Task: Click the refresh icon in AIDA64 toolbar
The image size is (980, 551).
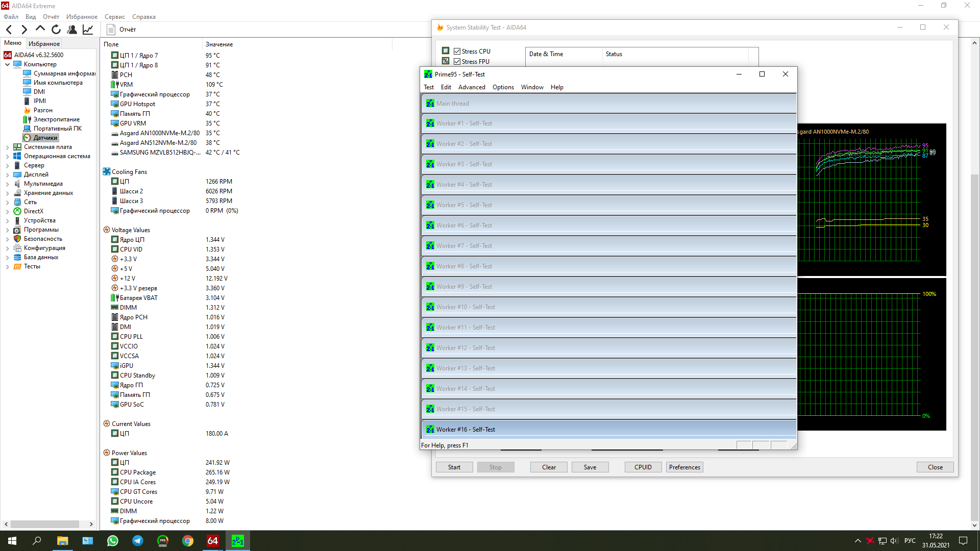Action: pyautogui.click(x=56, y=30)
